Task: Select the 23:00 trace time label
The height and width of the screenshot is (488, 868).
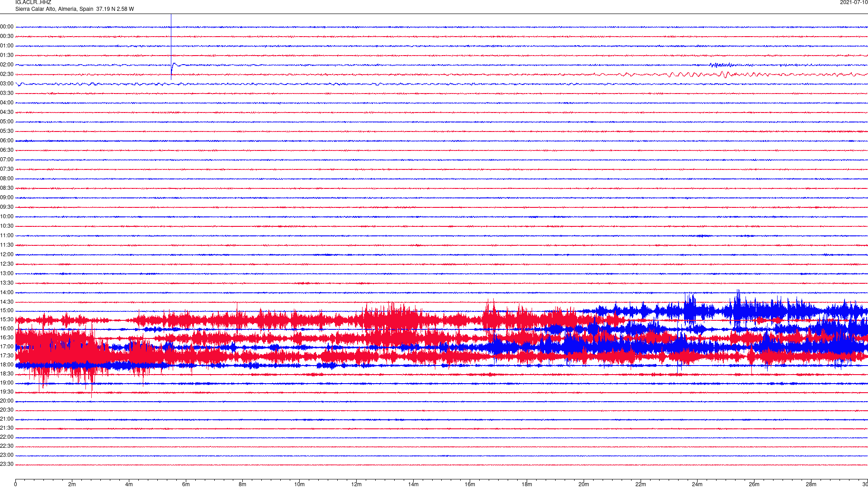Action: [7, 455]
